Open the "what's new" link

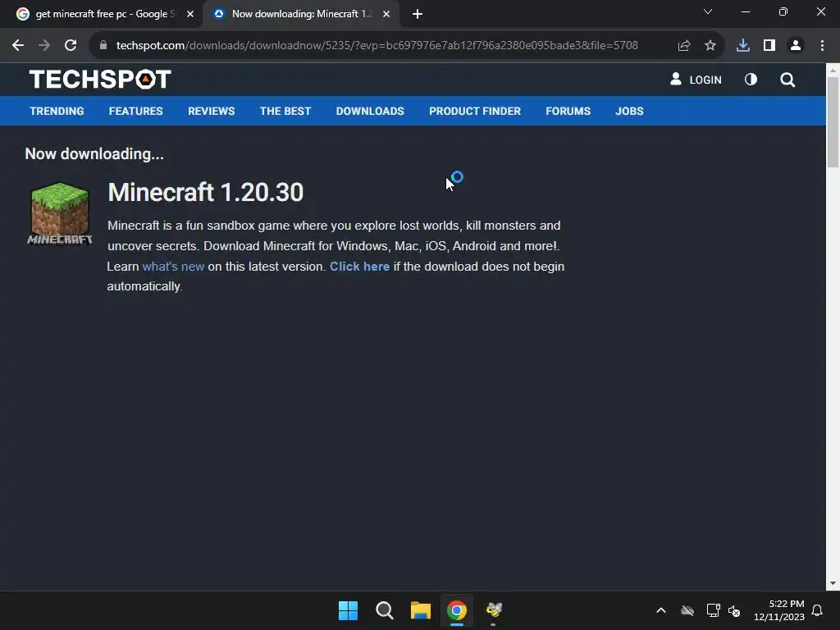(173, 267)
